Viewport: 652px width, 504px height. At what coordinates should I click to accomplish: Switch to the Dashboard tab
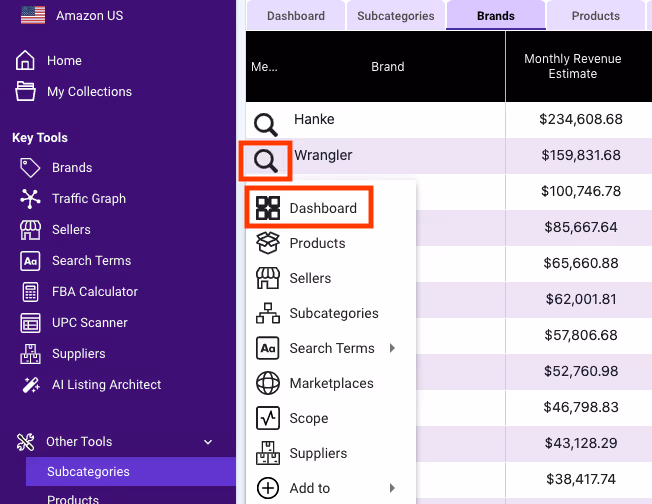[x=296, y=15]
